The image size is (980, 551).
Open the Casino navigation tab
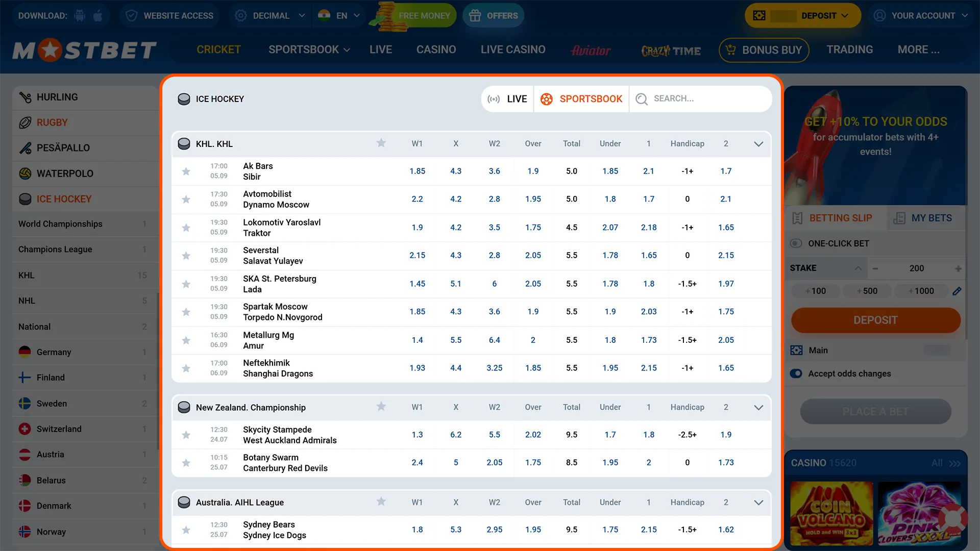(x=436, y=49)
